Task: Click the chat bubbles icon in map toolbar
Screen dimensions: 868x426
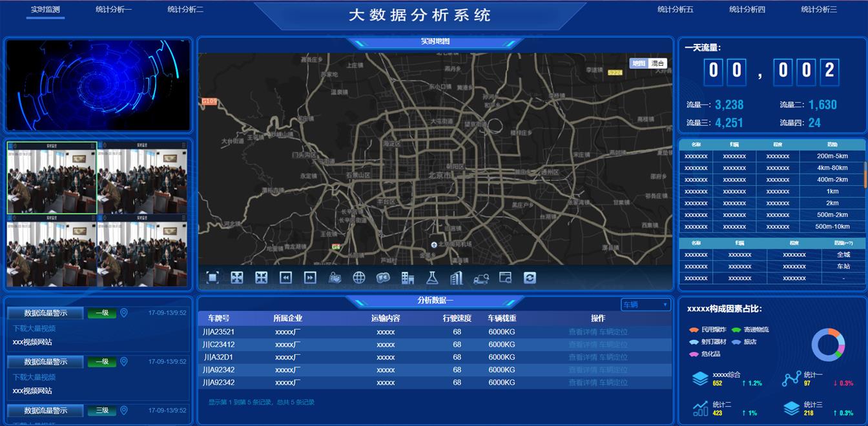Action: pyautogui.click(x=383, y=278)
